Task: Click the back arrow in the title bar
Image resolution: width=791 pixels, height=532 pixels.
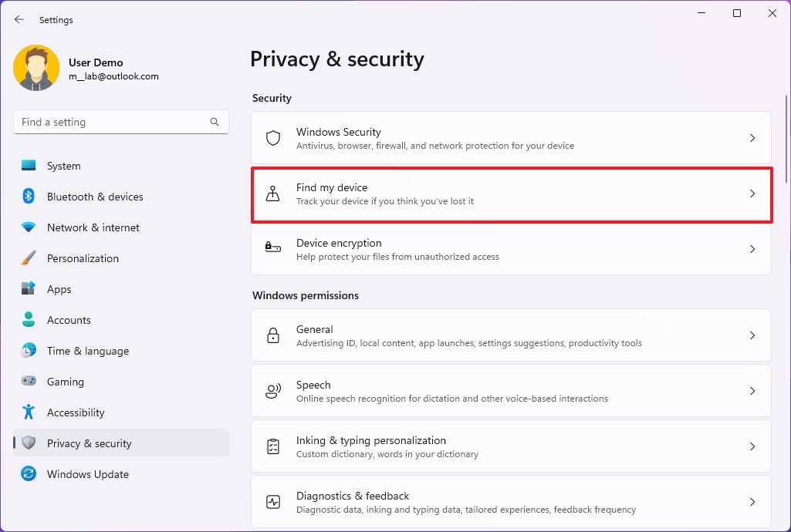Action: pyautogui.click(x=19, y=19)
